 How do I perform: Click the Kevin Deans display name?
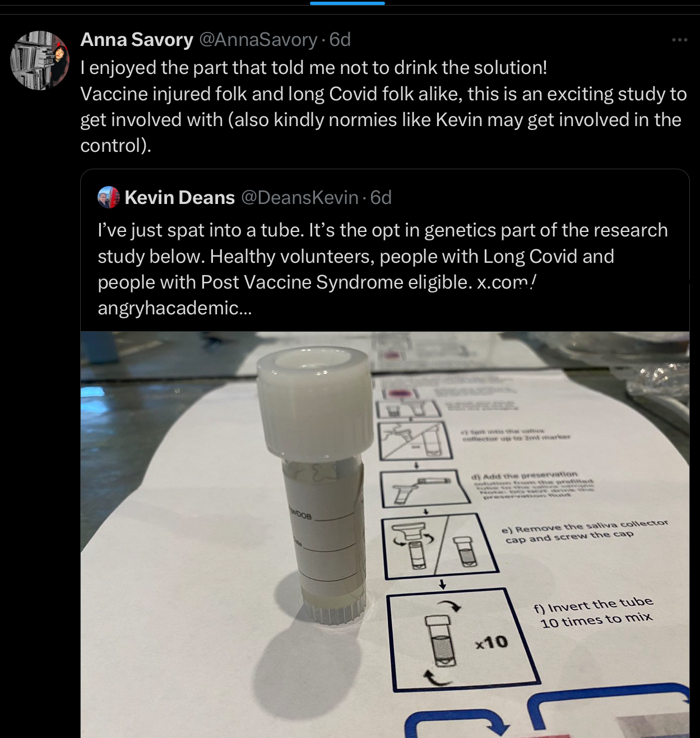(x=179, y=198)
